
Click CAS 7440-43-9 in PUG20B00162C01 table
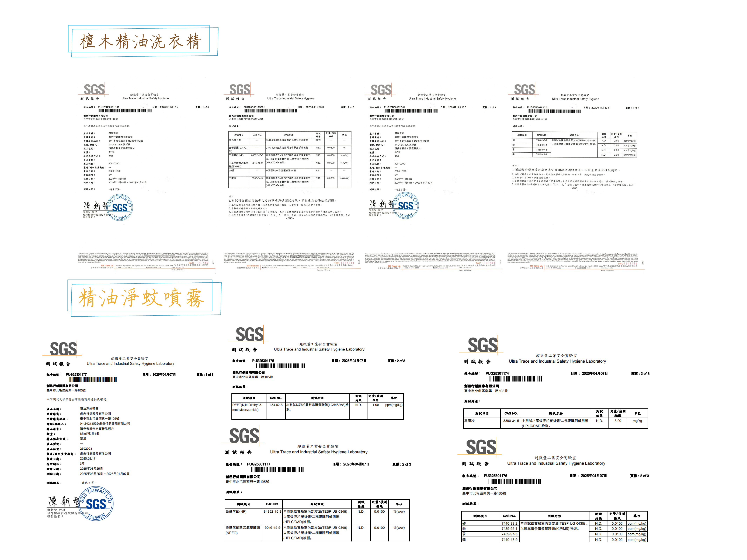pos(541,155)
